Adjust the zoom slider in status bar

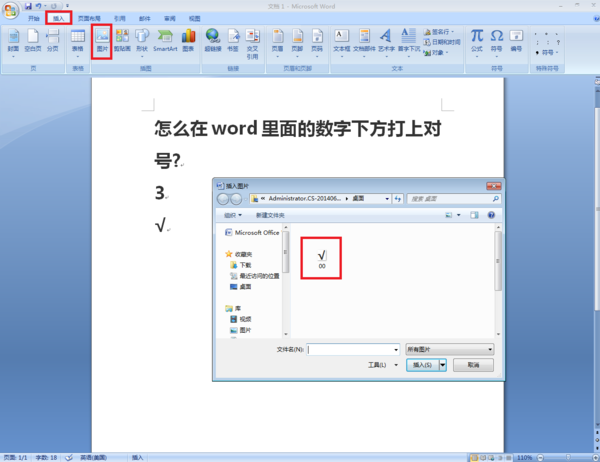coord(568,457)
